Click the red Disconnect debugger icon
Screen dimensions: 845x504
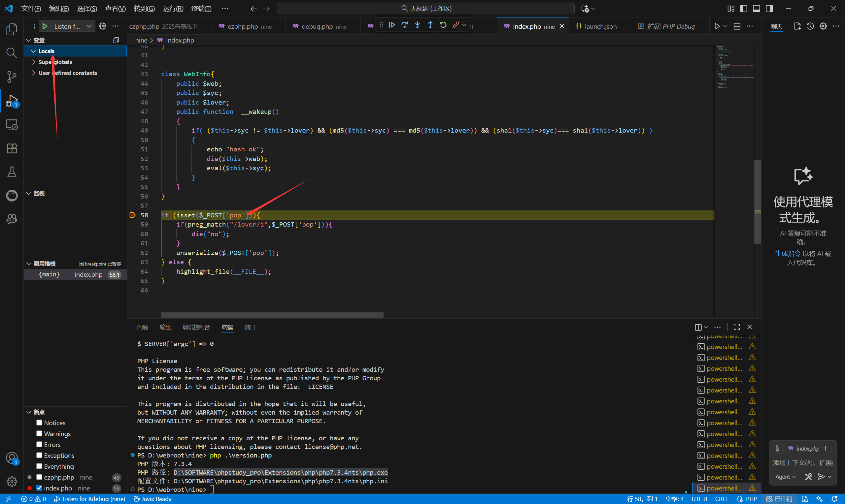pos(456,25)
